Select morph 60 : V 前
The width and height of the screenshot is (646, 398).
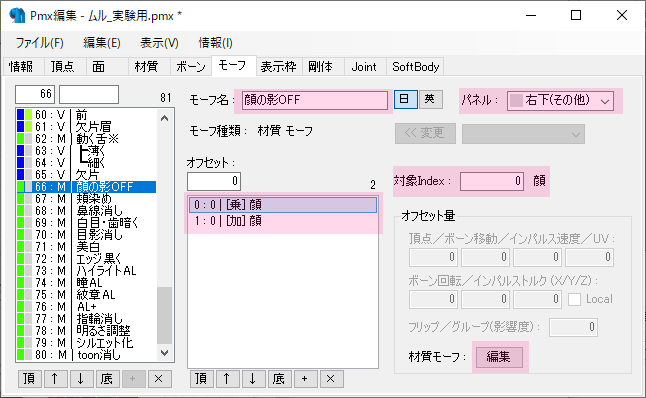(x=86, y=115)
